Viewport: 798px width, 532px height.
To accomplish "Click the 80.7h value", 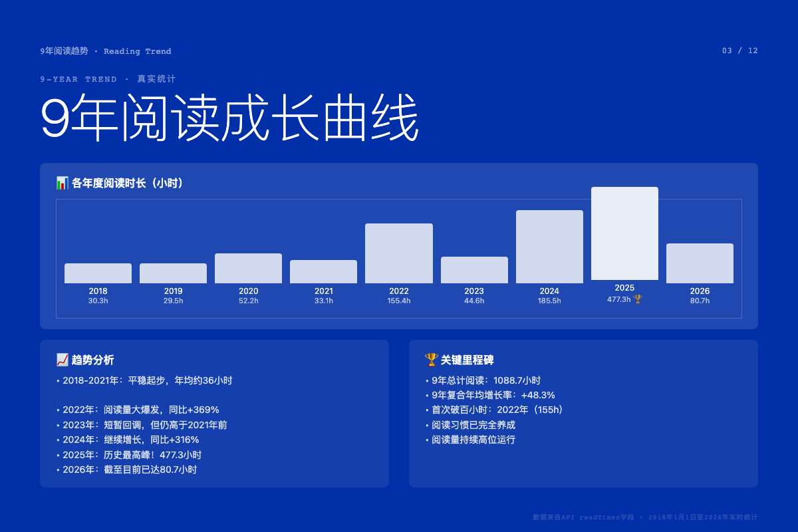I will tap(700, 301).
